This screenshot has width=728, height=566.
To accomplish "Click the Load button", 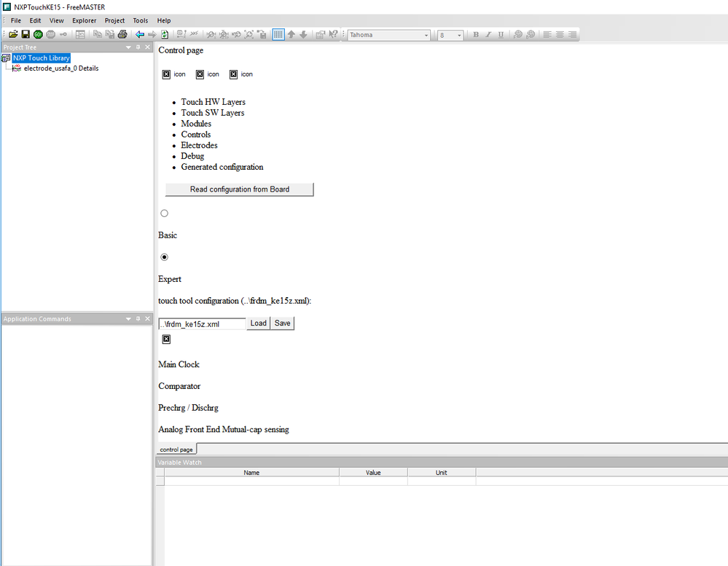I will [259, 323].
